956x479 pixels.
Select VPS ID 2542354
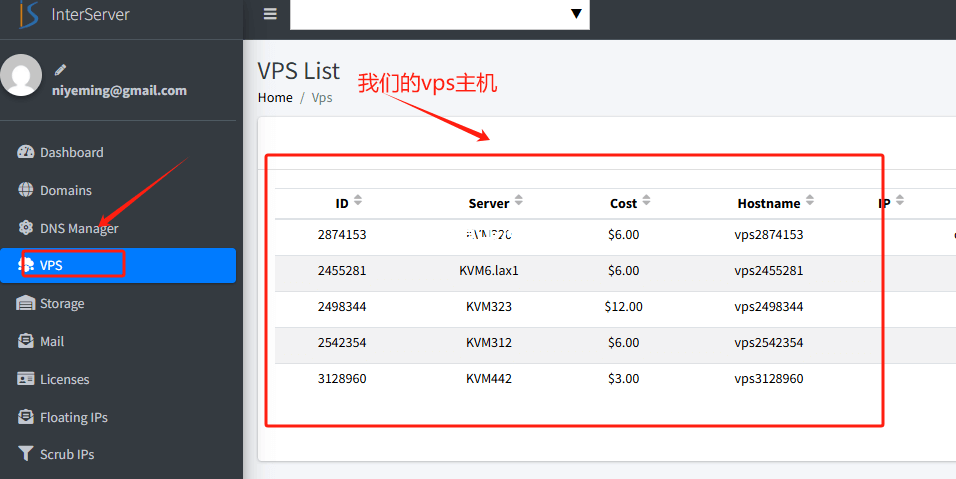pos(342,342)
